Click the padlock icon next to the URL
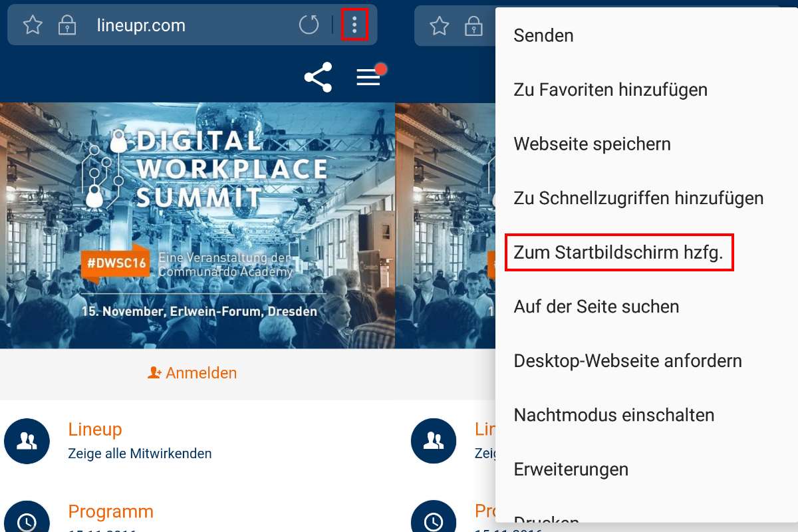This screenshot has width=798, height=532. [67, 25]
